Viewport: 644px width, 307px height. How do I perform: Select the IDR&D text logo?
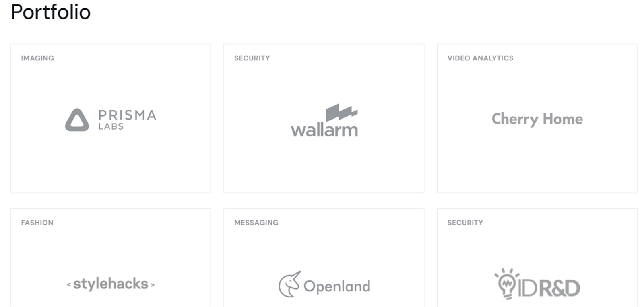(x=549, y=288)
